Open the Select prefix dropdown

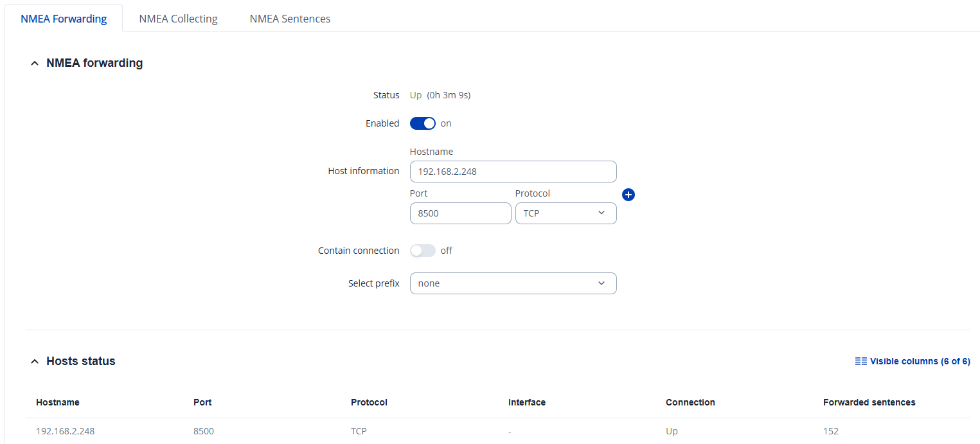pyautogui.click(x=513, y=283)
